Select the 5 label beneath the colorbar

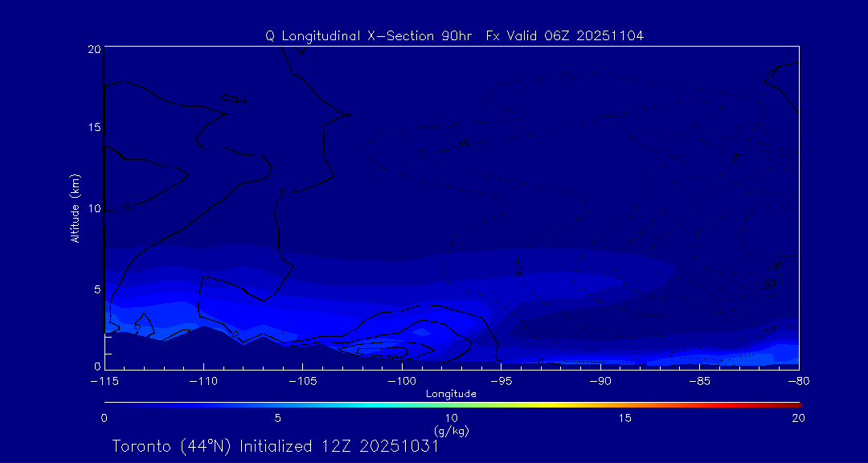coord(278,418)
